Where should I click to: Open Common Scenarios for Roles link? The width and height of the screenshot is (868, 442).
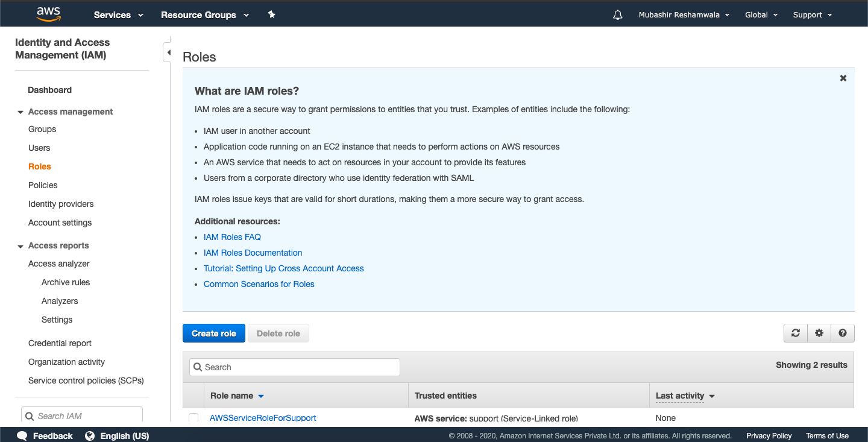point(259,284)
